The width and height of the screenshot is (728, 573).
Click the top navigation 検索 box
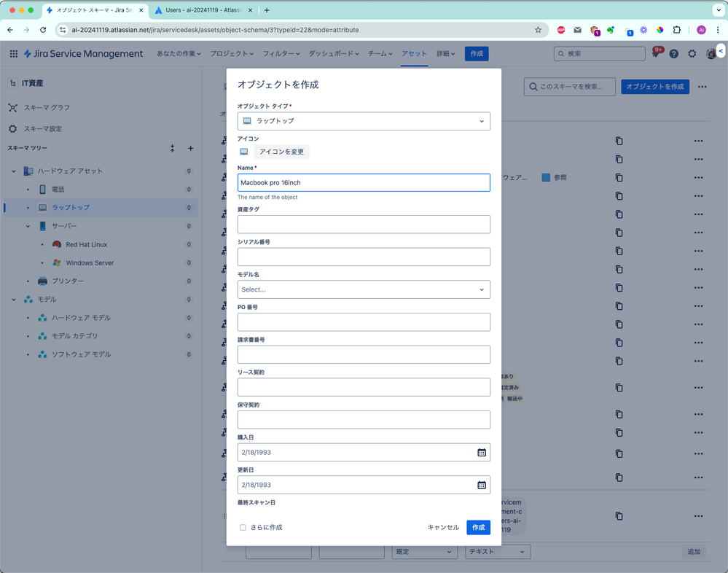coord(600,54)
